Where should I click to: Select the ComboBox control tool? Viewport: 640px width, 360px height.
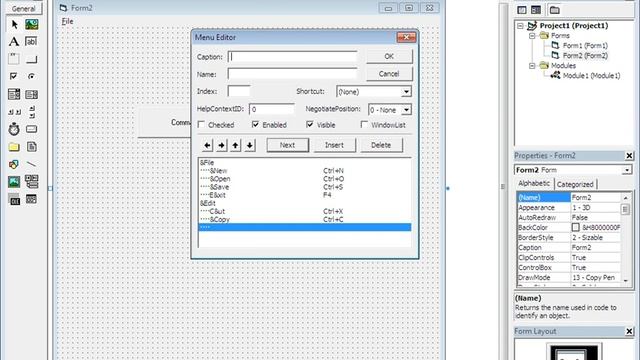pyautogui.click(x=14, y=94)
